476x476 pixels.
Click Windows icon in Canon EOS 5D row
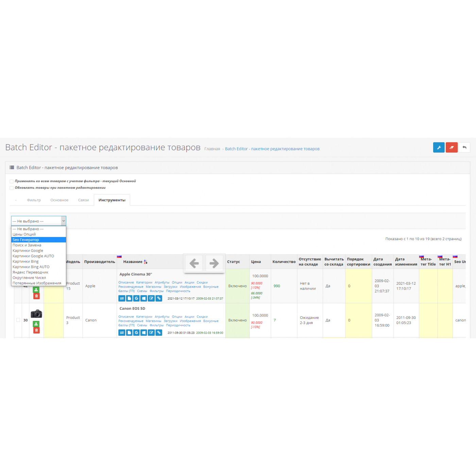click(x=144, y=333)
